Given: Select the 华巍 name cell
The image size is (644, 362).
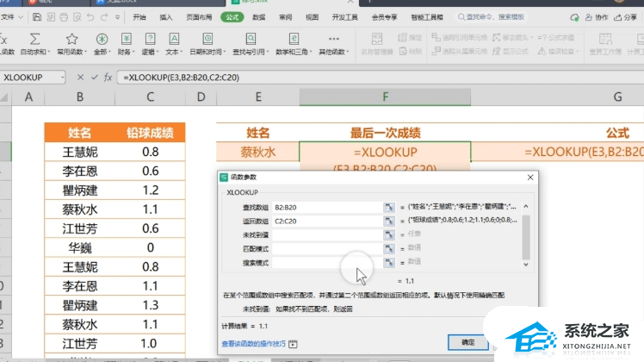Looking at the screenshot, I should coord(80,247).
